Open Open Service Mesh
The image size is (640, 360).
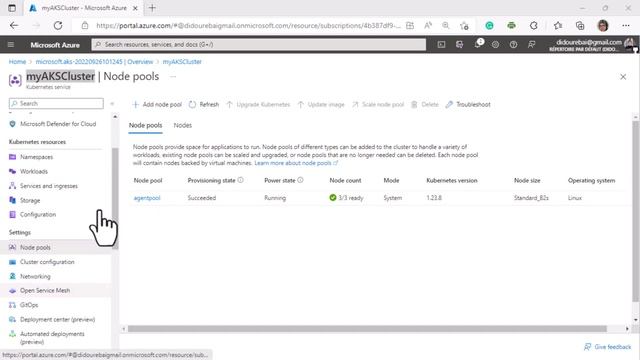pos(56,290)
